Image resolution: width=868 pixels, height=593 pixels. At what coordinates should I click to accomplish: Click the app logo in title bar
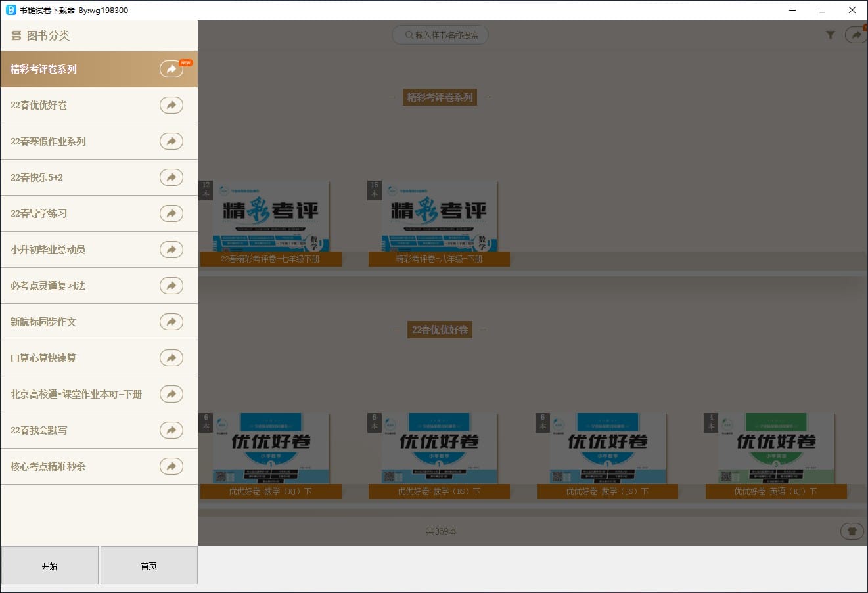(x=11, y=10)
